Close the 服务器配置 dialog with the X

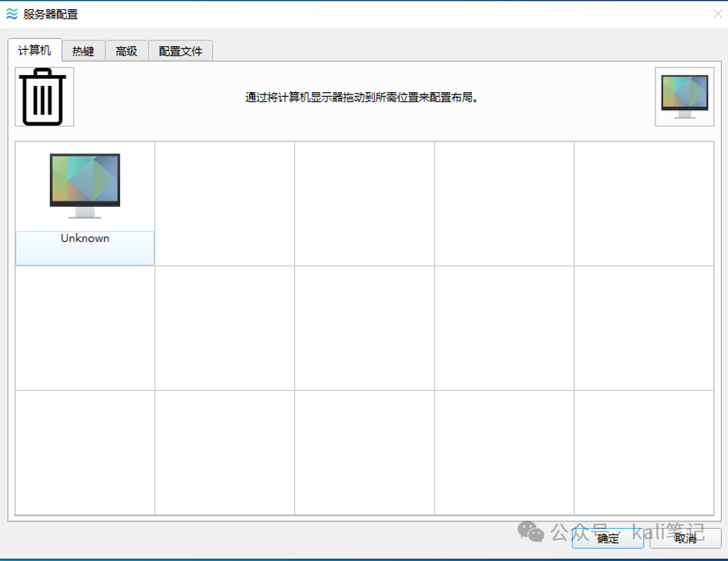(717, 13)
